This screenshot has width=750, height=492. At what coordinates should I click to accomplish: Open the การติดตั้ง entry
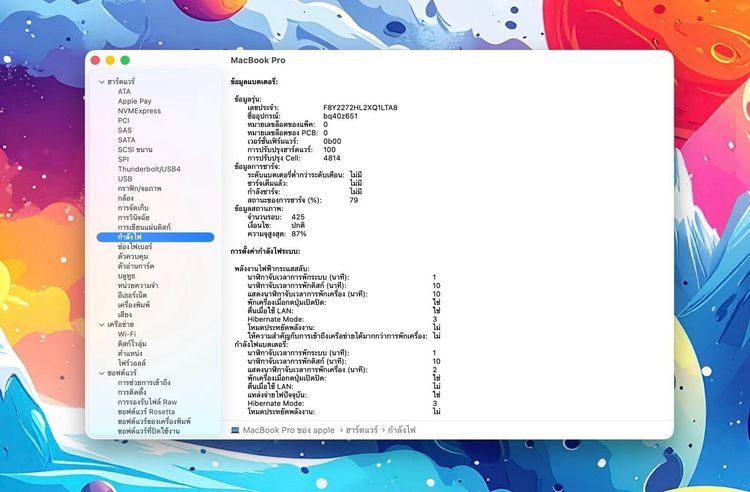132,392
